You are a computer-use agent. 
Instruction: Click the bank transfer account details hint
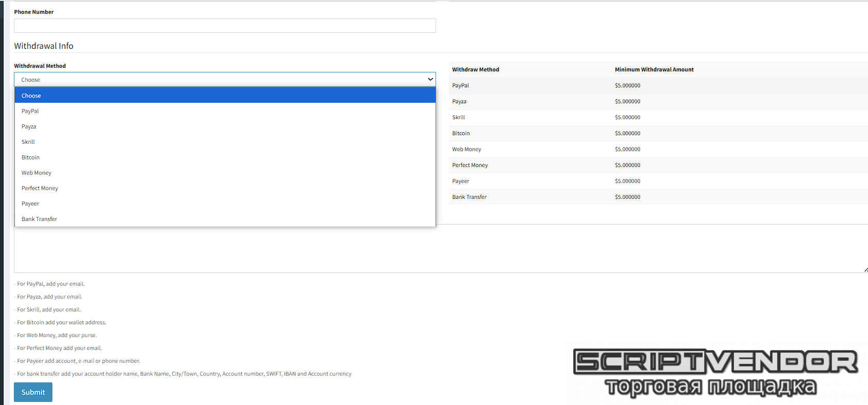183,374
